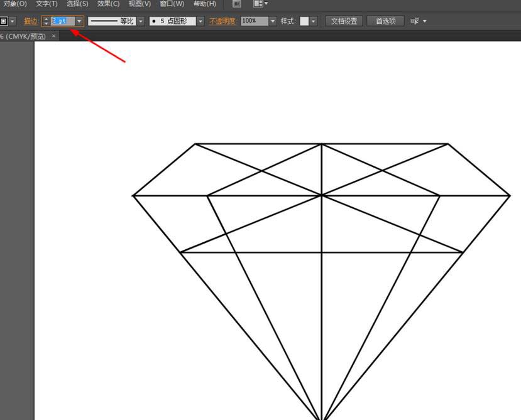
Task: Open Adobe Bridge via the Br icon
Action: point(236,4)
